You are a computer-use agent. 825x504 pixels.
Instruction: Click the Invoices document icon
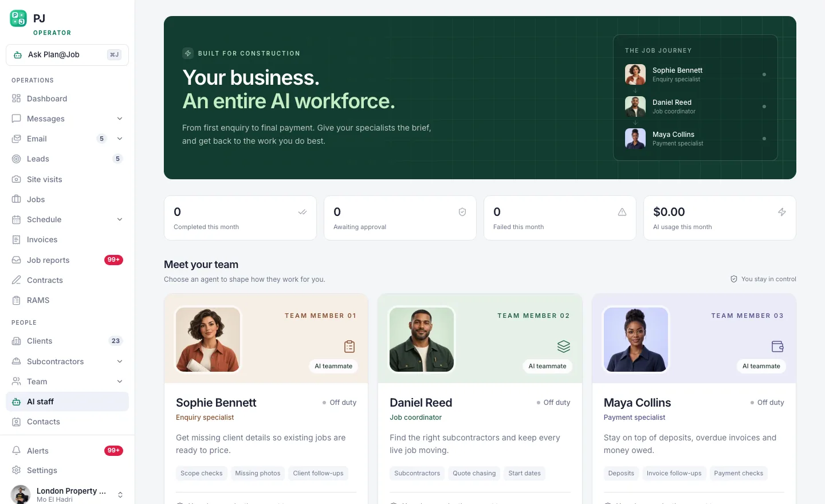[x=16, y=239]
